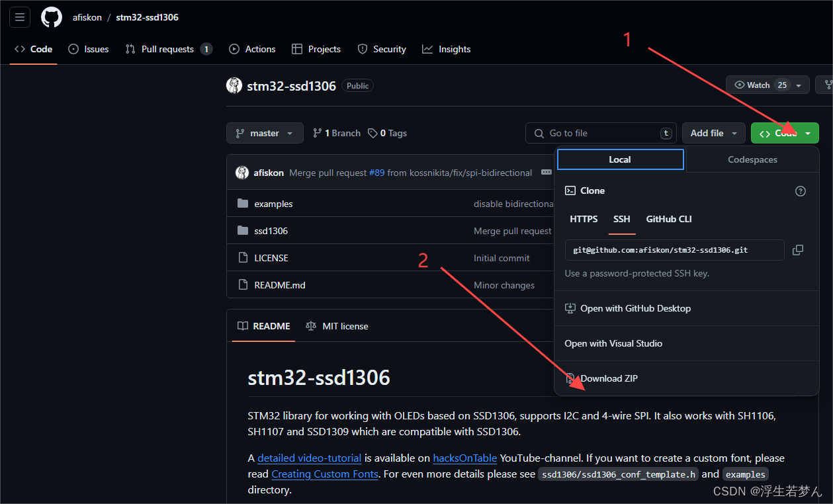Click the stm32-ssd1306 repository title
This screenshot has height=504, width=833.
(291, 86)
